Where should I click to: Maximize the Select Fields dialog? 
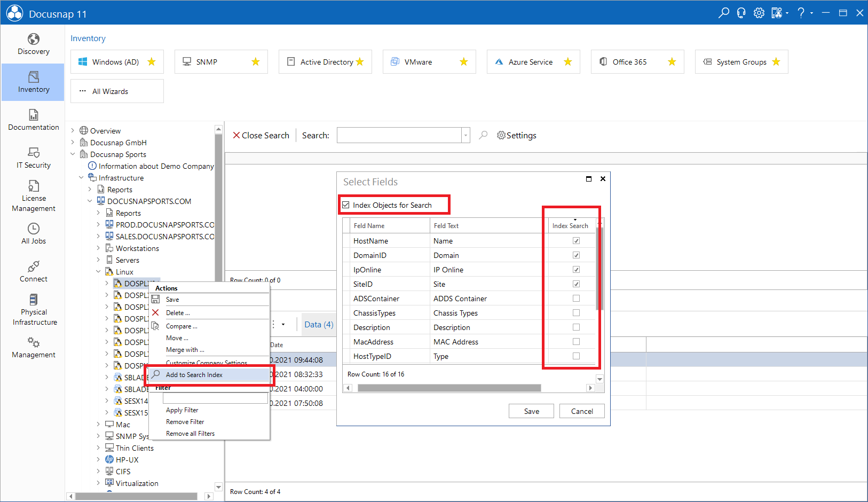pyautogui.click(x=589, y=179)
